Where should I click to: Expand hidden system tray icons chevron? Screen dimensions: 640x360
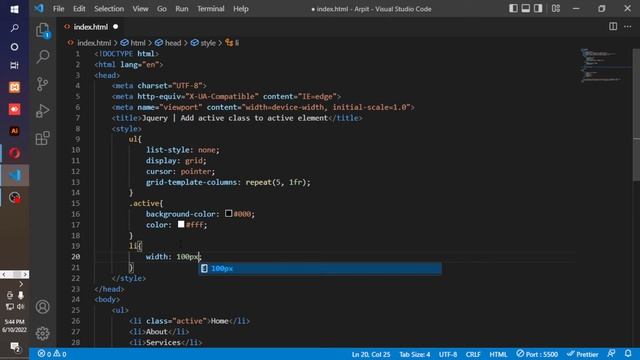tap(21, 284)
